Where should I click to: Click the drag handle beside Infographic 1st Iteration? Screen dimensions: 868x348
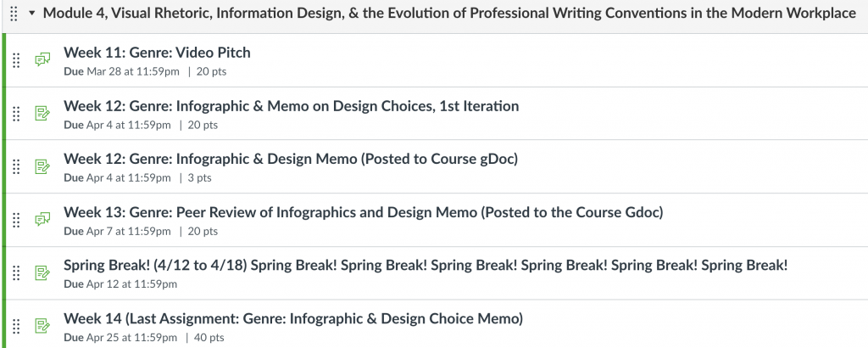[16, 114]
